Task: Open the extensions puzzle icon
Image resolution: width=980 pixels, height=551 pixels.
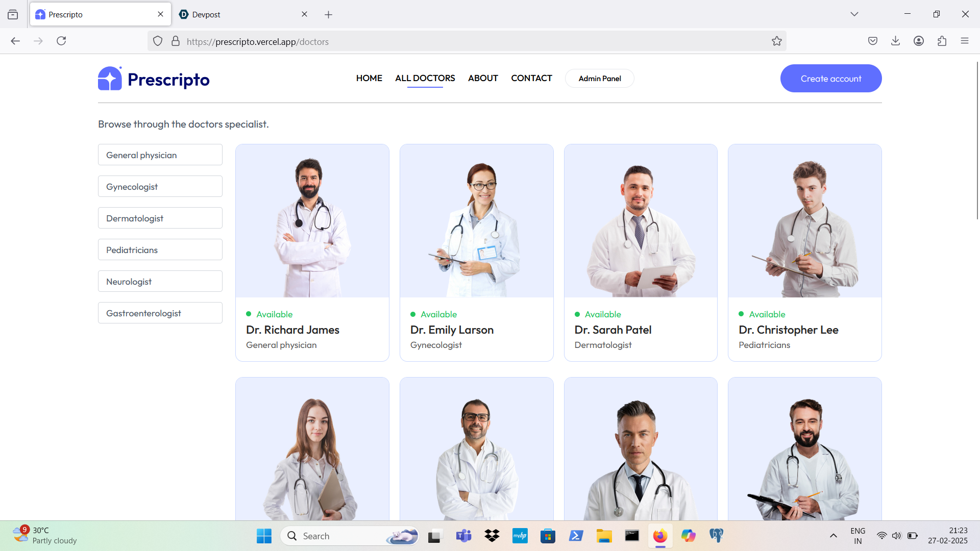Action: tap(942, 41)
